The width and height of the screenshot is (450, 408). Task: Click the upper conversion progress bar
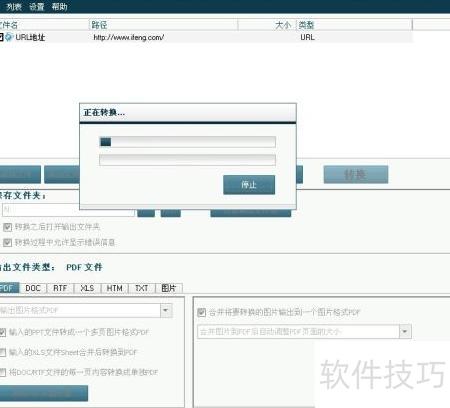[x=187, y=142]
